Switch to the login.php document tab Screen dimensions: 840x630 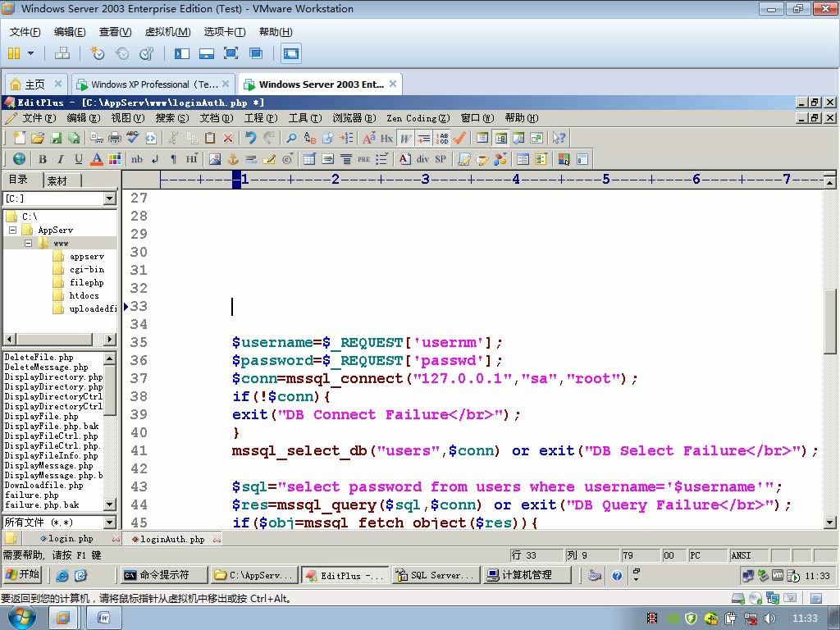pos(71,538)
